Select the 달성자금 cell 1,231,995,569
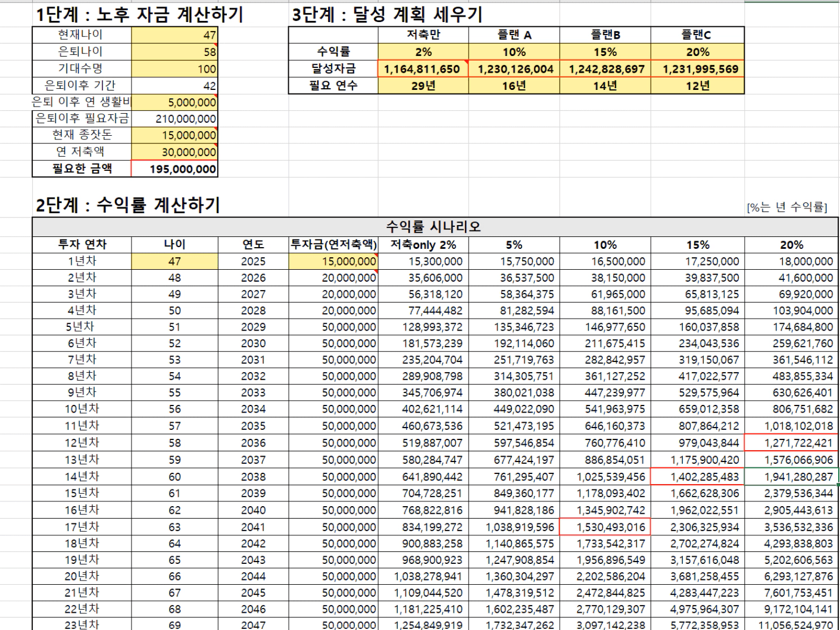Viewport: 840px width, 630px height. click(698, 68)
